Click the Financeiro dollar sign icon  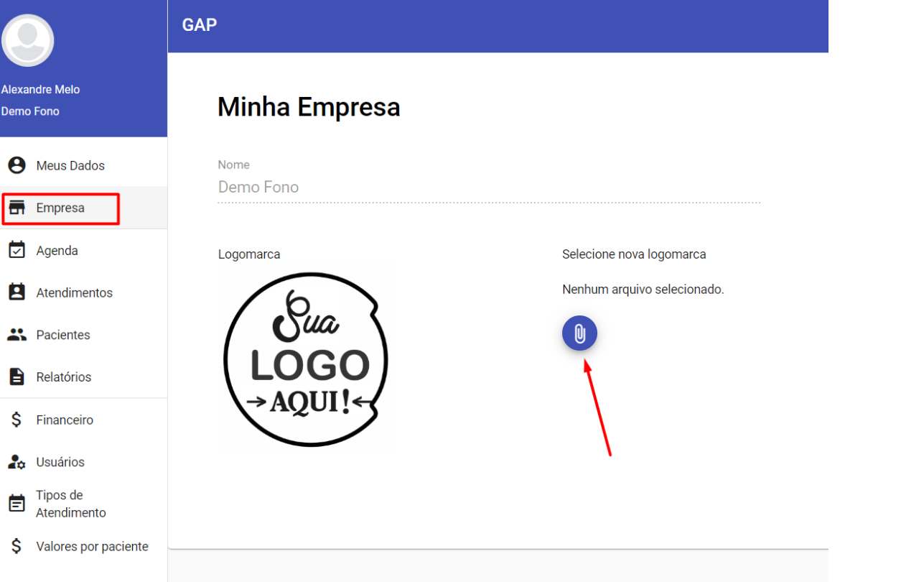(x=17, y=420)
